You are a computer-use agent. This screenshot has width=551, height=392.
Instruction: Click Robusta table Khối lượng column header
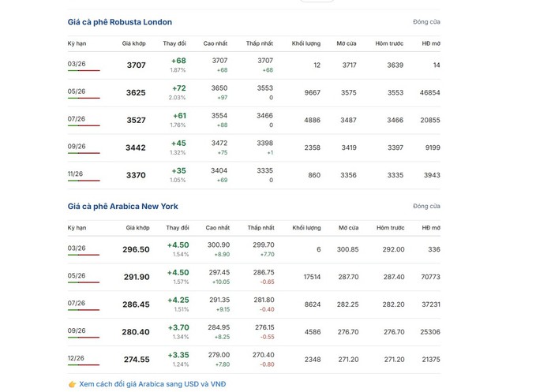pos(305,43)
